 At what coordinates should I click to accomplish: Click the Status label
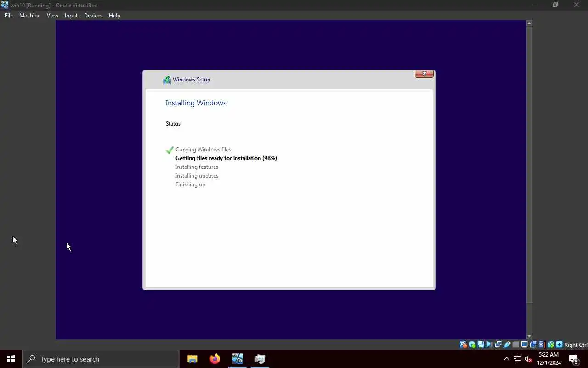pos(173,124)
